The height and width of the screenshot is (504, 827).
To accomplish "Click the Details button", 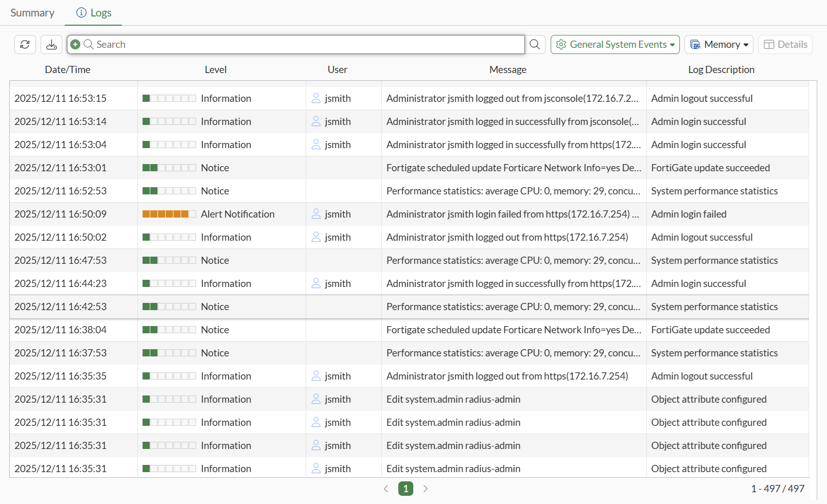I will (785, 45).
